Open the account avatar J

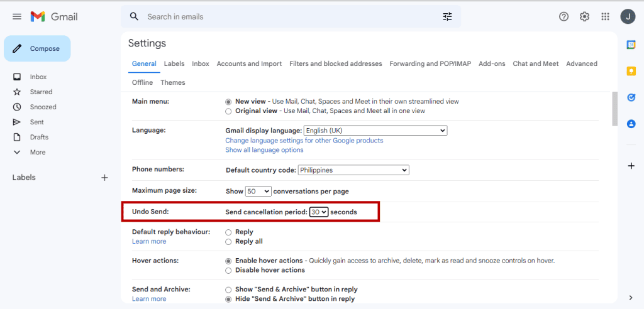[628, 16]
